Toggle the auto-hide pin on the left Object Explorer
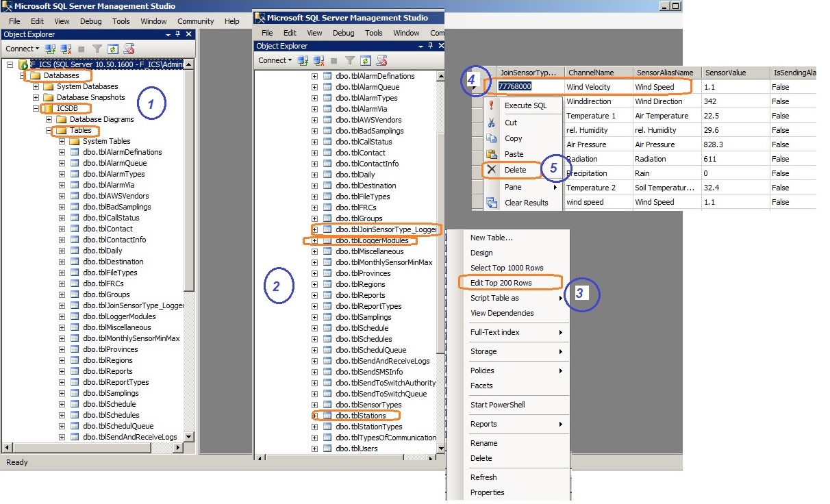The width and height of the screenshot is (830, 504). pos(178,34)
